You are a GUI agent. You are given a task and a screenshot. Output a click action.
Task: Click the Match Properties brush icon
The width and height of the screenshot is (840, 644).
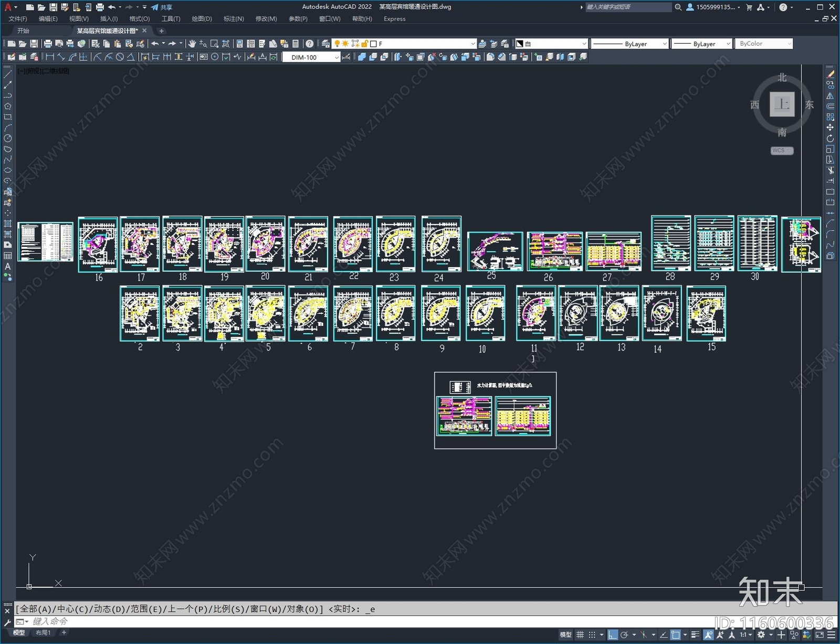pyautogui.click(x=140, y=44)
